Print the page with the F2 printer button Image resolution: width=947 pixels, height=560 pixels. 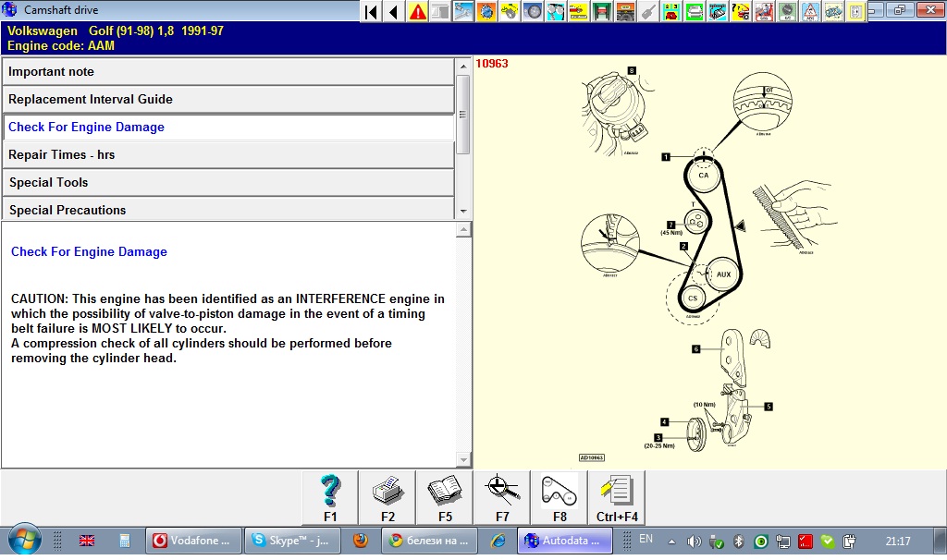click(387, 497)
